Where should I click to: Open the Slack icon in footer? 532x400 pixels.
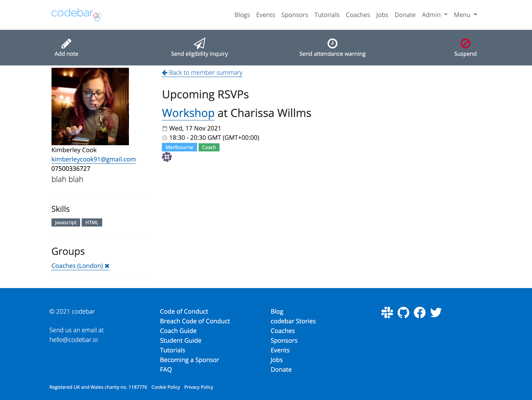point(387,312)
